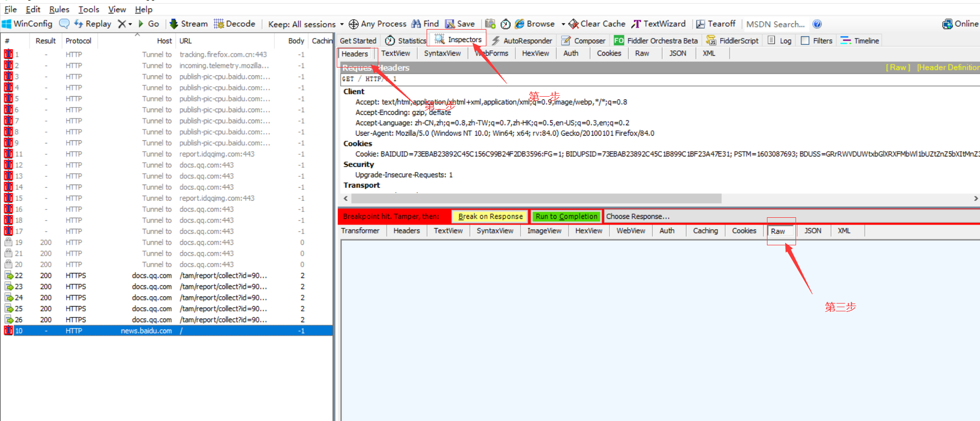Viewport: 980px width, 421px height.
Task: Select session 26 docs.qq.com row
Action: (x=166, y=320)
